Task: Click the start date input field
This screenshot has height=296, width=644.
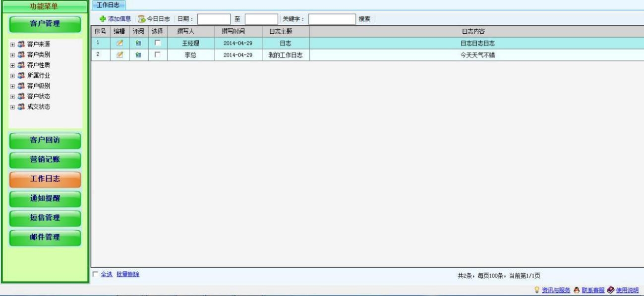Action: click(214, 19)
